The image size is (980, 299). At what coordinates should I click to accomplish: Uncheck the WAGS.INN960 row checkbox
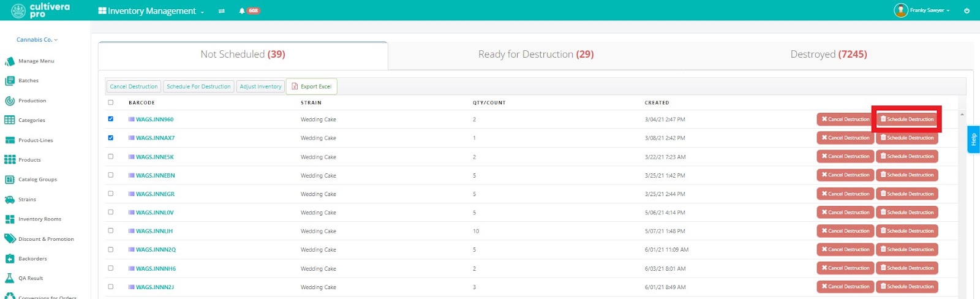pos(111,119)
